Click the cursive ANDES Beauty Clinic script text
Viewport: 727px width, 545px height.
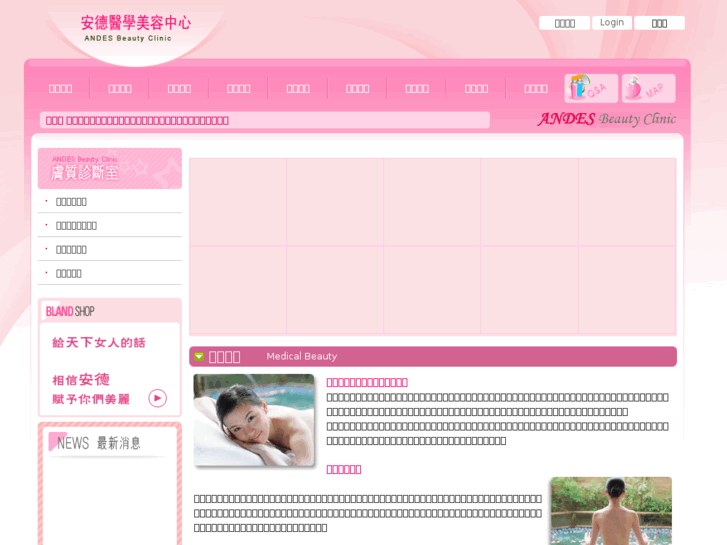(x=606, y=119)
